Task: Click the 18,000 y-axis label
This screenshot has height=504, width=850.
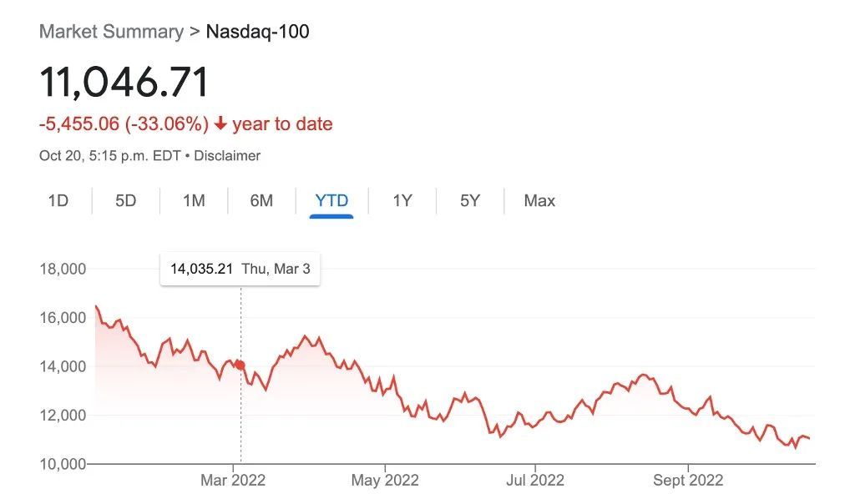Action: [x=63, y=270]
